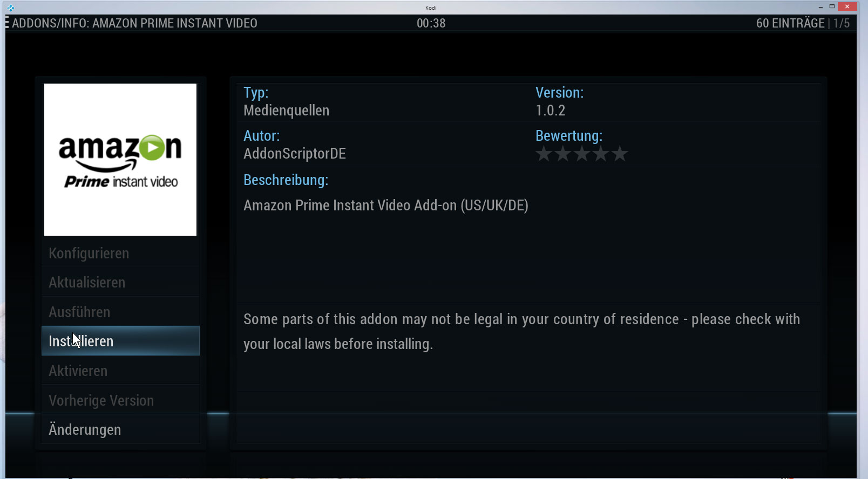Minimize the Kodi window
Image resolution: width=868 pixels, height=479 pixels.
[x=820, y=7]
